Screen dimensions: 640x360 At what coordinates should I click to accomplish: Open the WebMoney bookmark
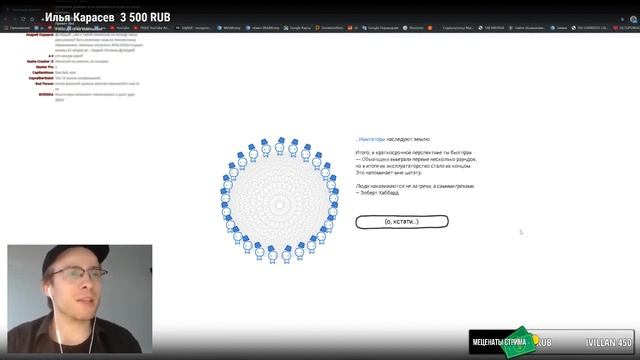(x=229, y=28)
